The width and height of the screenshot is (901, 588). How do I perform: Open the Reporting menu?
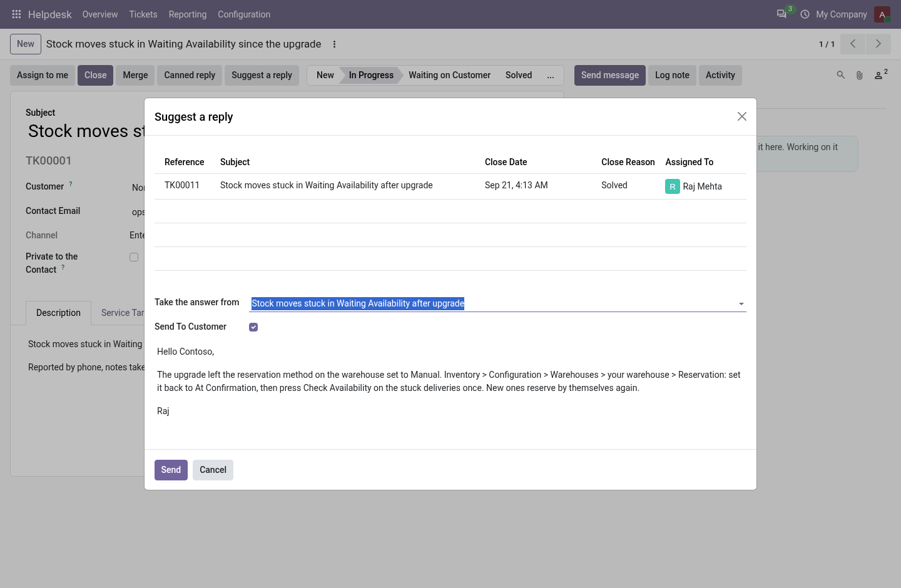pyautogui.click(x=188, y=14)
